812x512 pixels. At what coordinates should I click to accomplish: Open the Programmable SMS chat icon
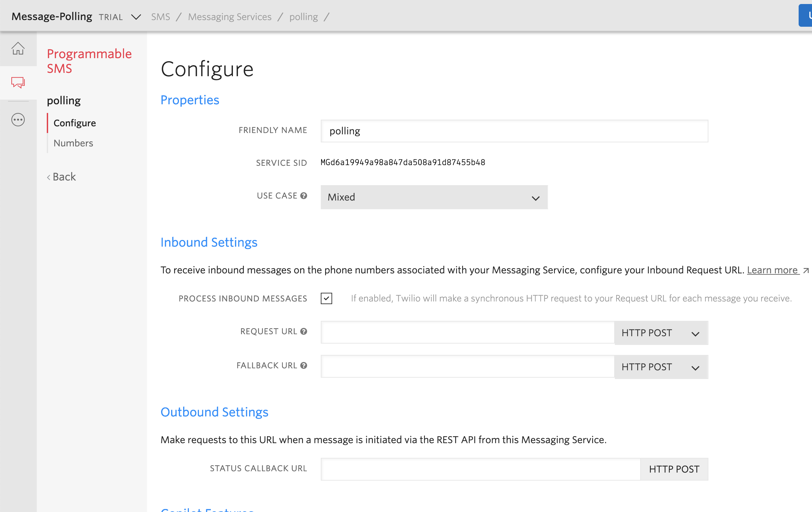pos(18,82)
